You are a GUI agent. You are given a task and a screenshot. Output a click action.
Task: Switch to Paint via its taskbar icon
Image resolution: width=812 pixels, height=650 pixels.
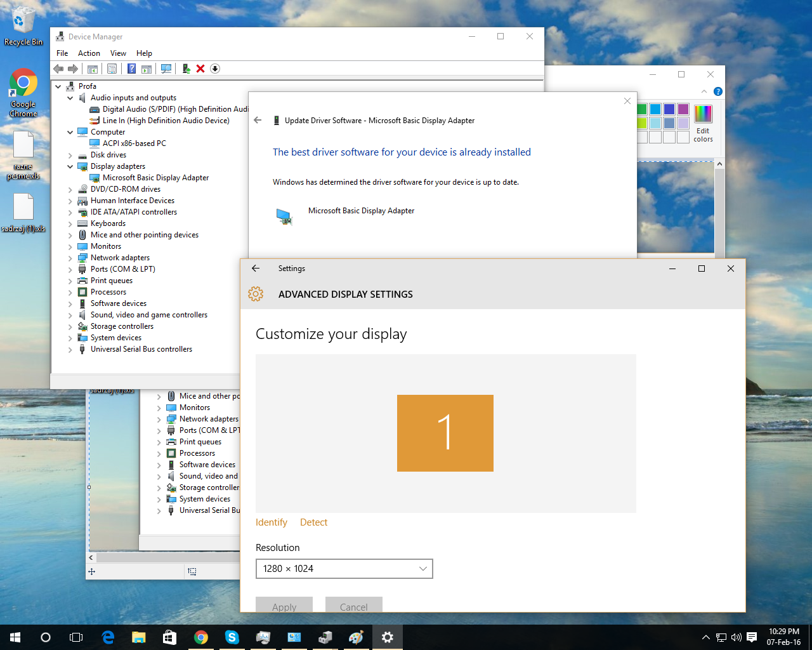point(357,637)
